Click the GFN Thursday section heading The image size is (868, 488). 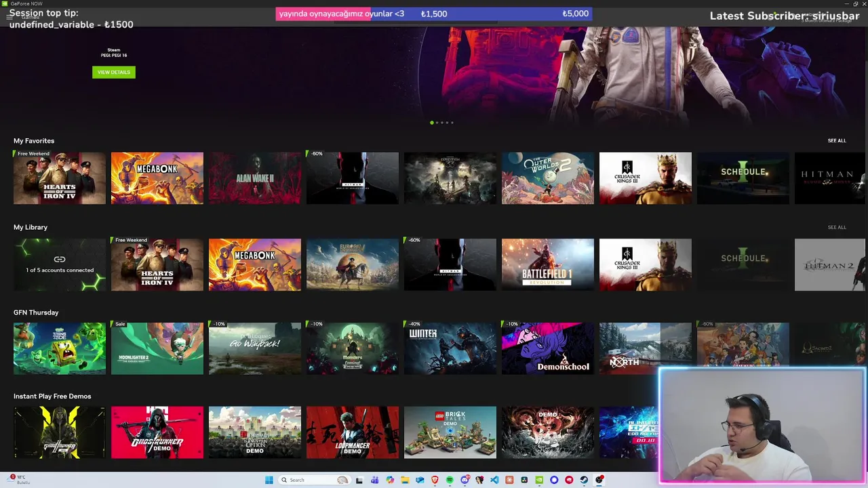[36, 312]
